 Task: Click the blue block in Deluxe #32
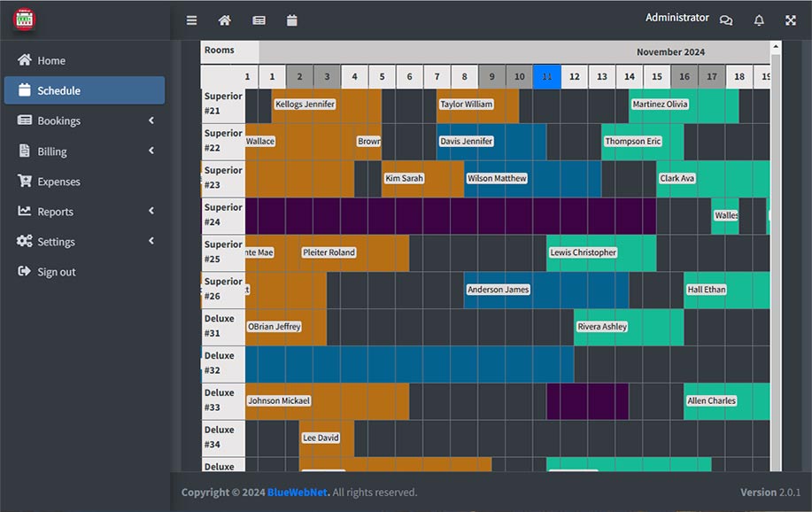point(410,364)
